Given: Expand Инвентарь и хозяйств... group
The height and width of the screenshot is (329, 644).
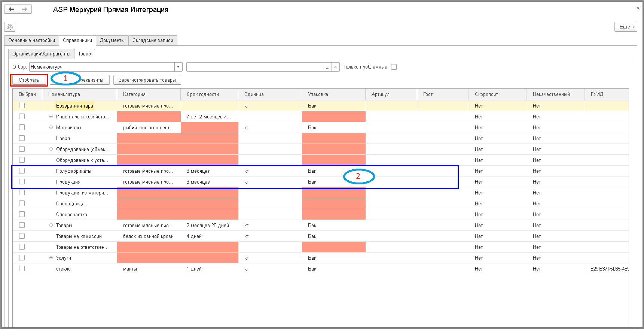Looking at the screenshot, I should click(51, 117).
